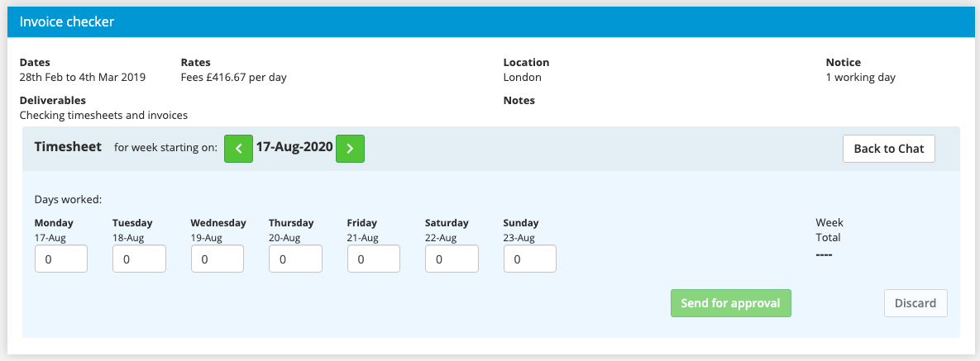
Task: Focus the Tuesday 18-Aug days field
Action: pos(139,259)
